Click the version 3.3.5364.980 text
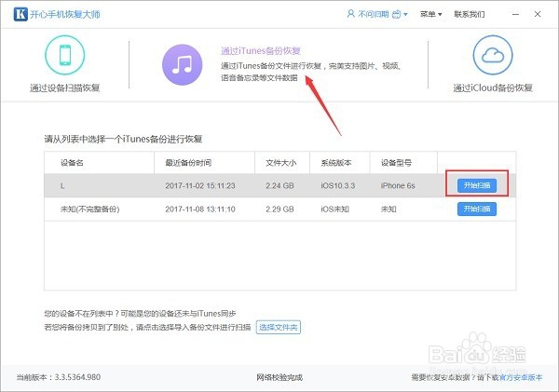This screenshot has width=559, height=392. click(x=77, y=377)
